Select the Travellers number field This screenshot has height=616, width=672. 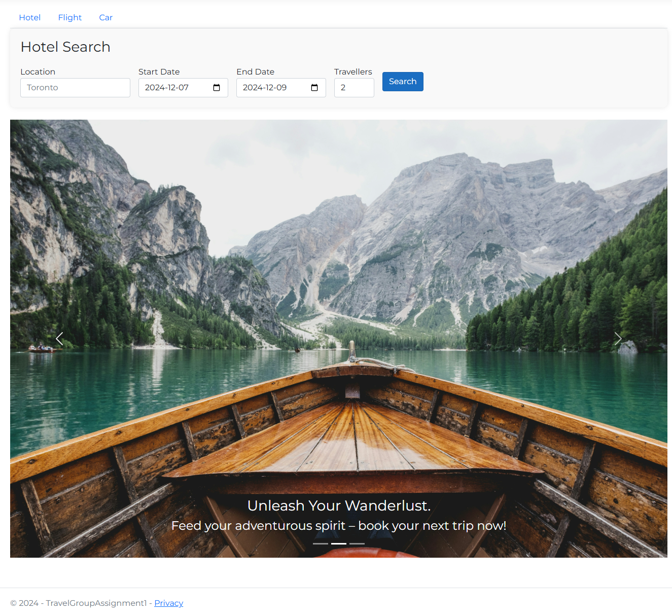coord(353,87)
